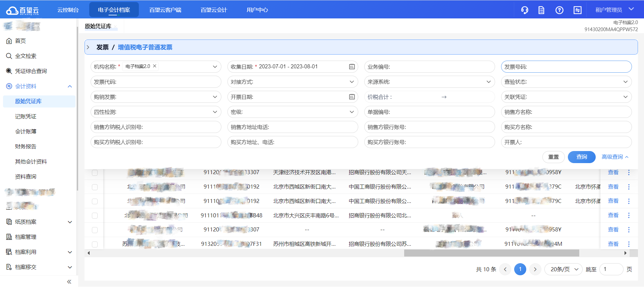Open the 机构名称 dropdown
Image resolution: width=644 pixels, height=287 pixels.
[x=156, y=67]
